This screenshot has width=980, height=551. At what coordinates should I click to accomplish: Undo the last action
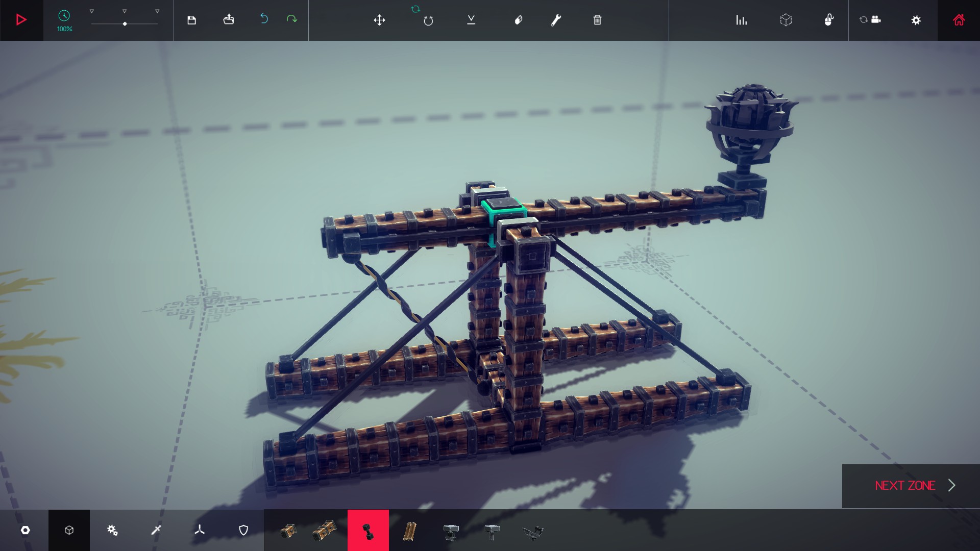pyautogui.click(x=264, y=19)
